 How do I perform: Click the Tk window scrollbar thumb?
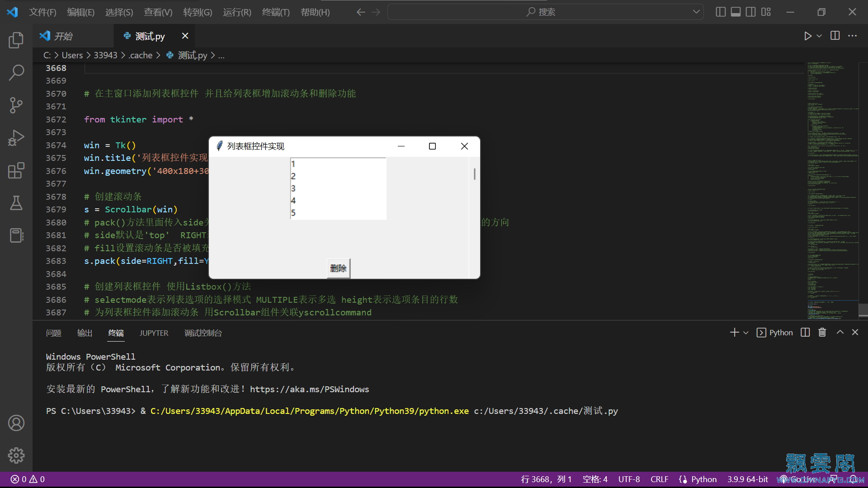click(x=474, y=174)
